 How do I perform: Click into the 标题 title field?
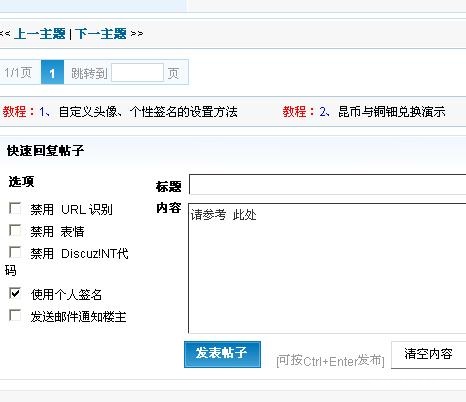coord(327,184)
